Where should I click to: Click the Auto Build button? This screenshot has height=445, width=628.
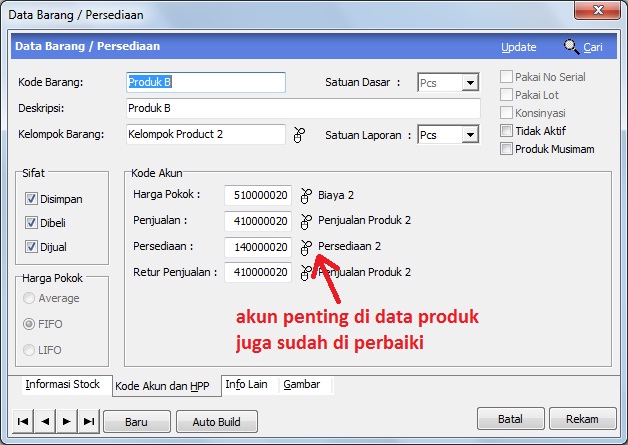(x=216, y=422)
